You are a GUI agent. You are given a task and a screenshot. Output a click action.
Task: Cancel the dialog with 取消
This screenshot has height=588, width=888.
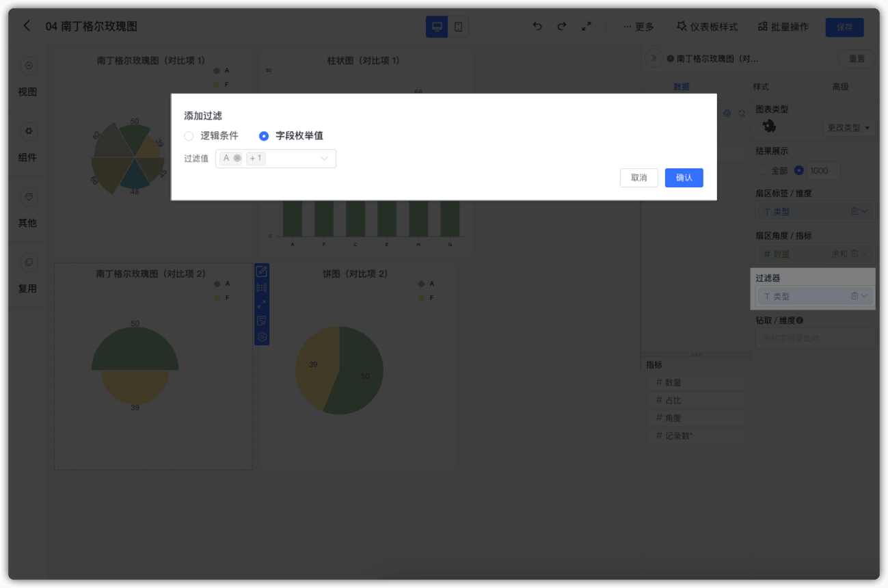pyautogui.click(x=638, y=178)
